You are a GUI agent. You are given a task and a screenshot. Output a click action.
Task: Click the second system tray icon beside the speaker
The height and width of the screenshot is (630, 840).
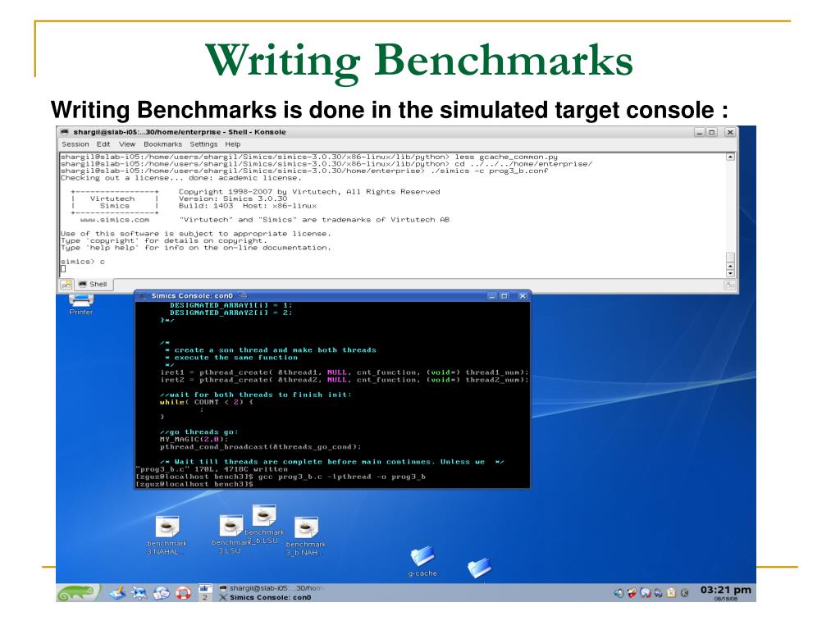(632, 593)
